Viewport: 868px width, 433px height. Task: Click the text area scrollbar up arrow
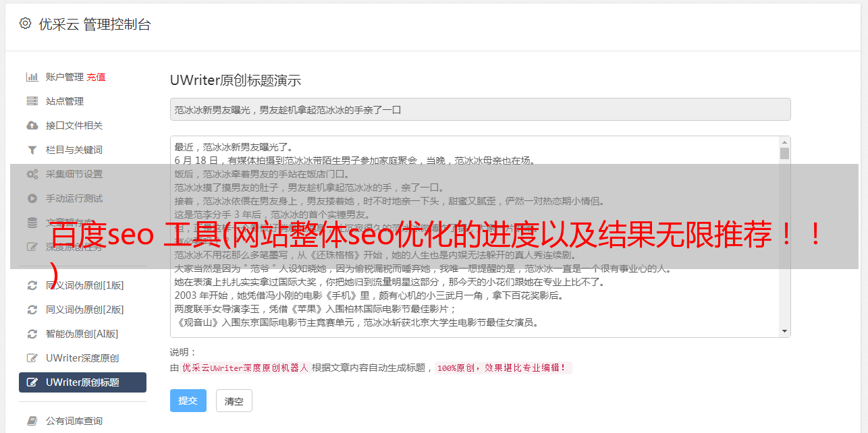pos(784,142)
